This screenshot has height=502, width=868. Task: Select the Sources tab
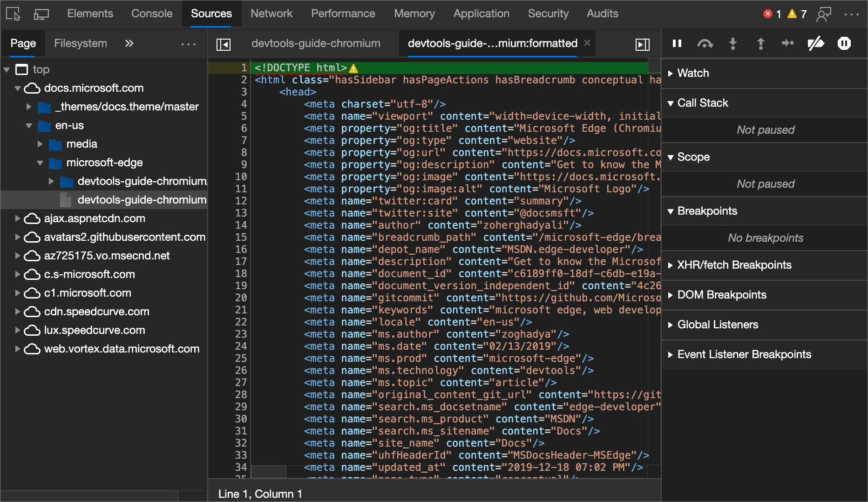click(x=211, y=14)
